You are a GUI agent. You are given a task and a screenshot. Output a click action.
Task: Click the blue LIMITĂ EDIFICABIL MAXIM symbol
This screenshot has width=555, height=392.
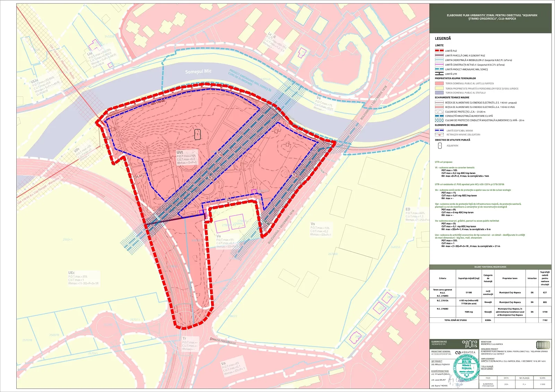tap(439, 130)
